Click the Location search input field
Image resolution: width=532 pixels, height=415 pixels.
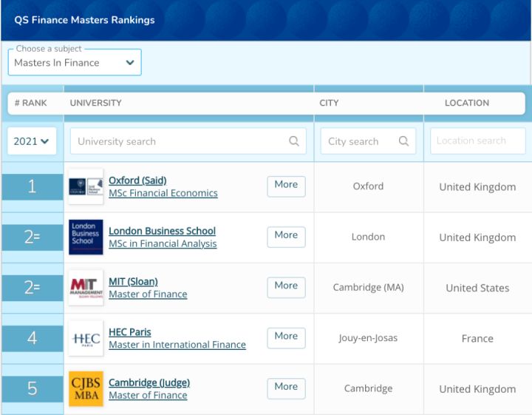coord(478,141)
